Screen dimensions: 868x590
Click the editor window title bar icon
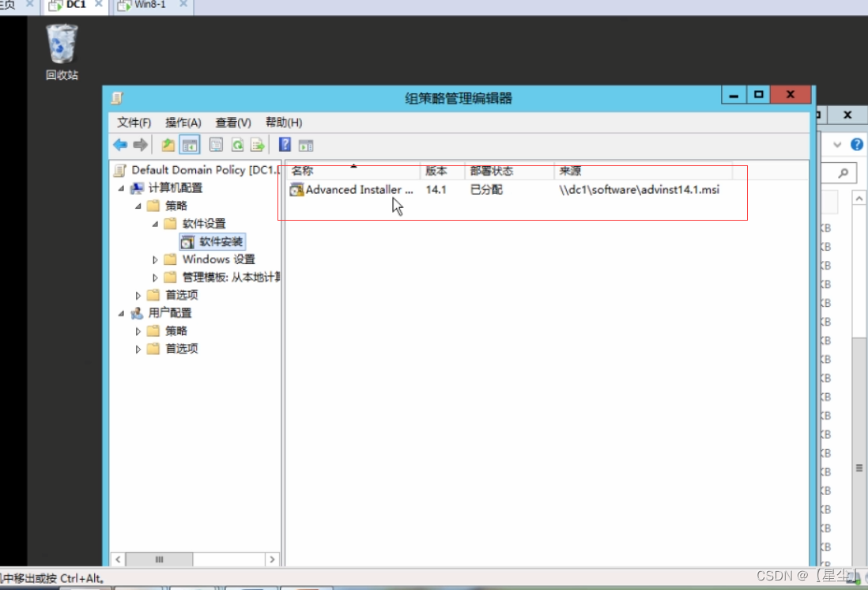click(117, 98)
